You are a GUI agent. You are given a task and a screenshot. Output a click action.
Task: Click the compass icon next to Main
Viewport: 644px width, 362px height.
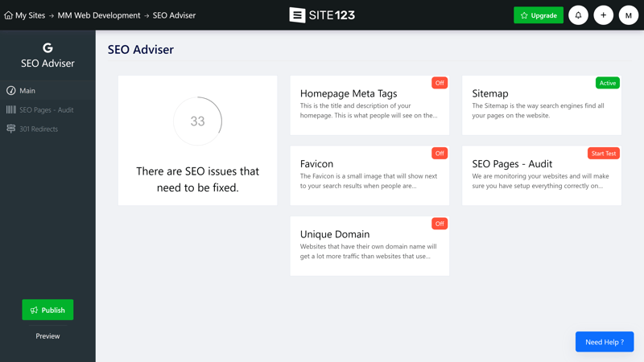(11, 90)
